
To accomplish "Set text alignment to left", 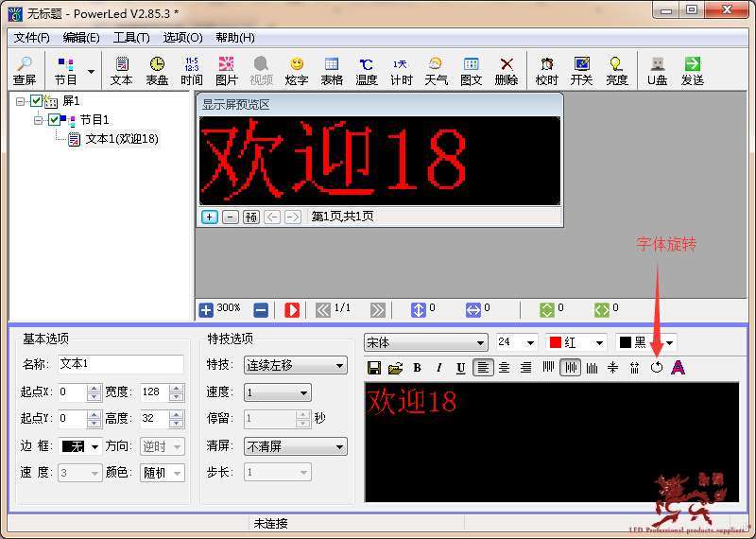I will pos(483,368).
